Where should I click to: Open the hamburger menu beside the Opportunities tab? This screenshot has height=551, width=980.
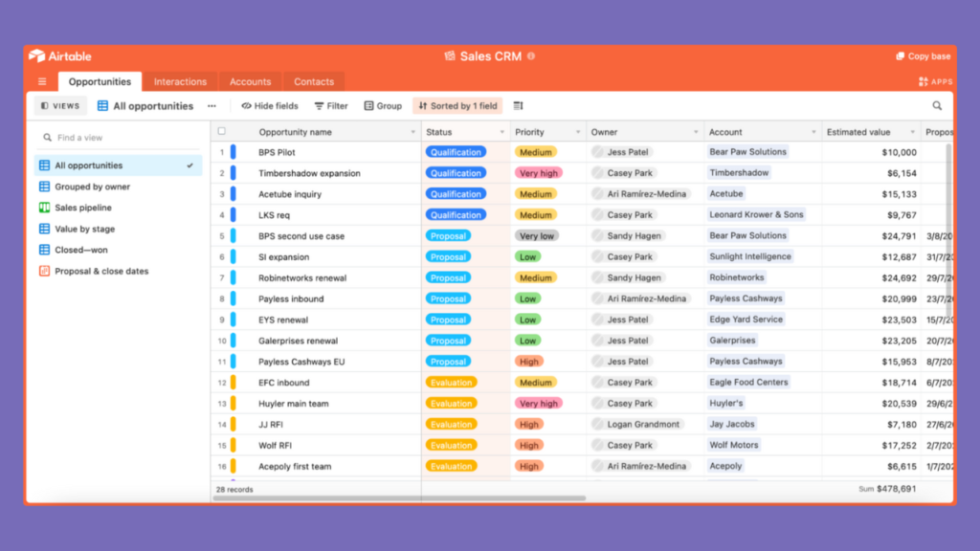coord(42,82)
